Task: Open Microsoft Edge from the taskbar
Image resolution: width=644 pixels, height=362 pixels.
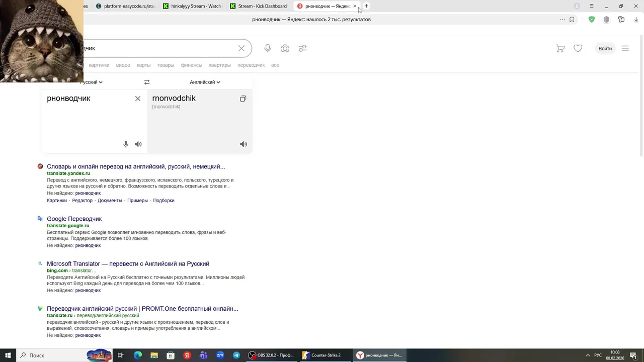Action: [138, 355]
